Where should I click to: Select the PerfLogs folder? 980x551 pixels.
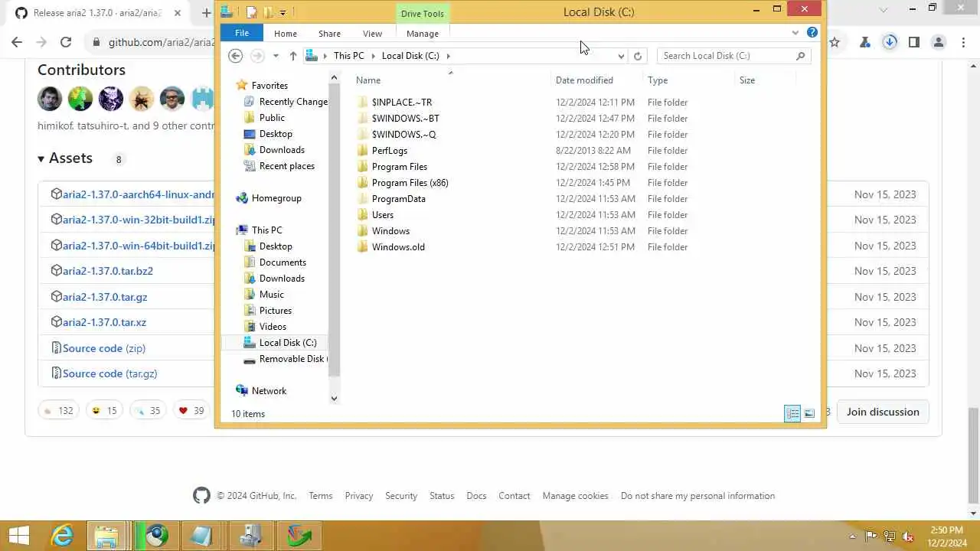point(389,151)
